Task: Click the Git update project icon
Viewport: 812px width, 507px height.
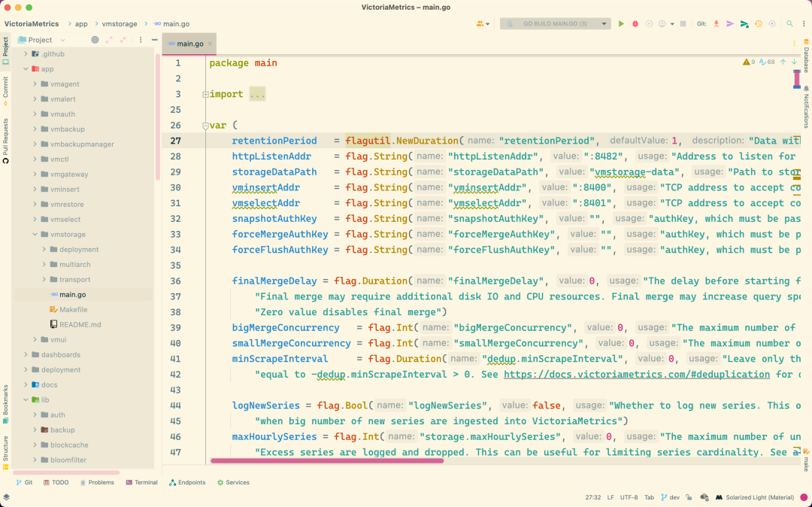Action: click(x=716, y=24)
